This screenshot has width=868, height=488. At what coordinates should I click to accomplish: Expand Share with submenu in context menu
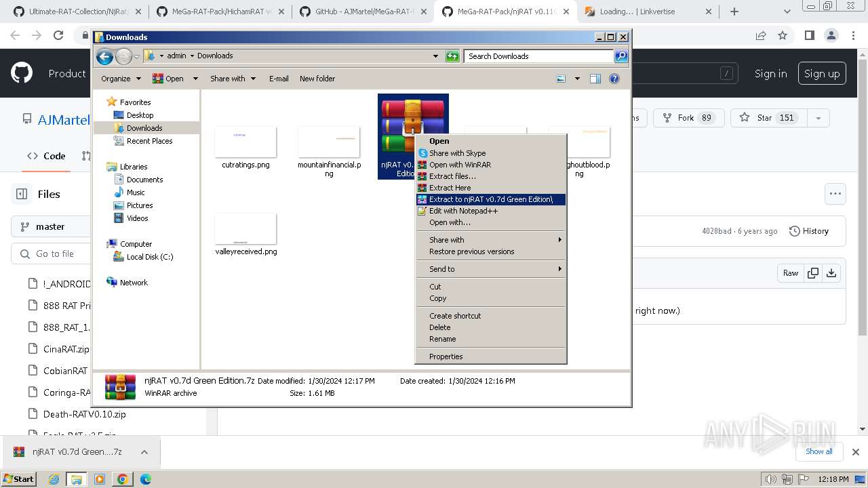pyautogui.click(x=491, y=240)
